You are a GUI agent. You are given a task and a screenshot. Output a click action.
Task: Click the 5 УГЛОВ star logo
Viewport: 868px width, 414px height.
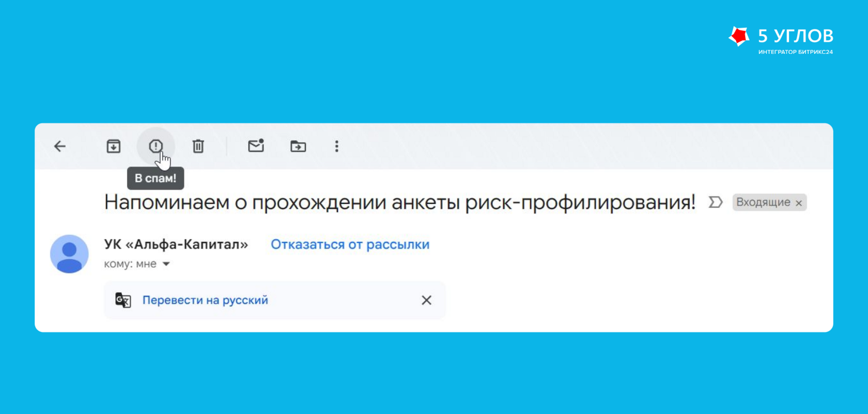tap(739, 36)
